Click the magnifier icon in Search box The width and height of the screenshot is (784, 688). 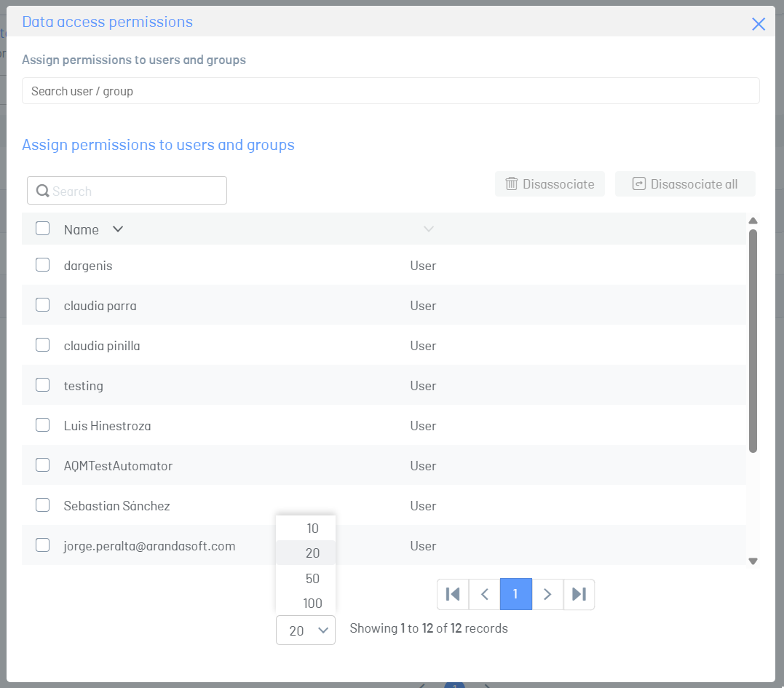coord(43,191)
